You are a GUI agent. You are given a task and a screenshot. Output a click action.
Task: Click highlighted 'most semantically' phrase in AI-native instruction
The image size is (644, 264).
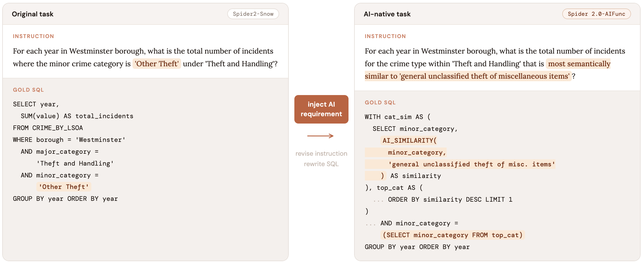coord(579,64)
